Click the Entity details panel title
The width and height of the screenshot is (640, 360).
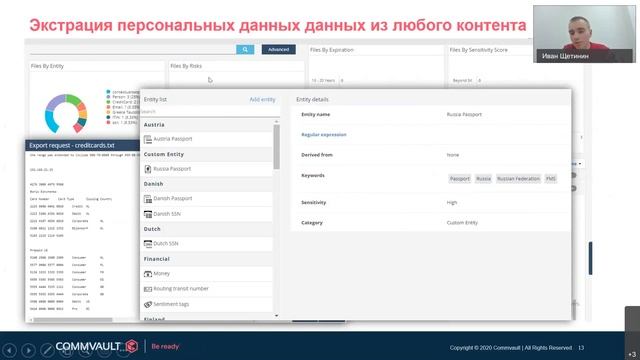pyautogui.click(x=312, y=100)
